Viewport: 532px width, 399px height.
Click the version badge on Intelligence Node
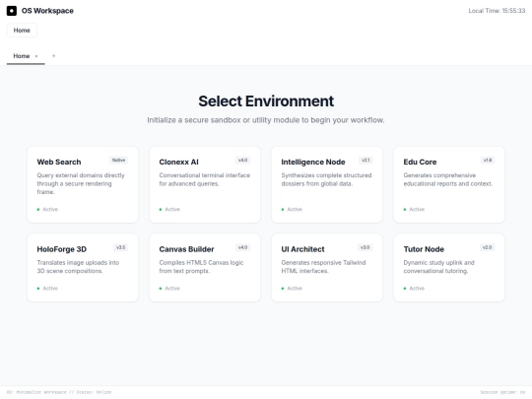(366, 161)
